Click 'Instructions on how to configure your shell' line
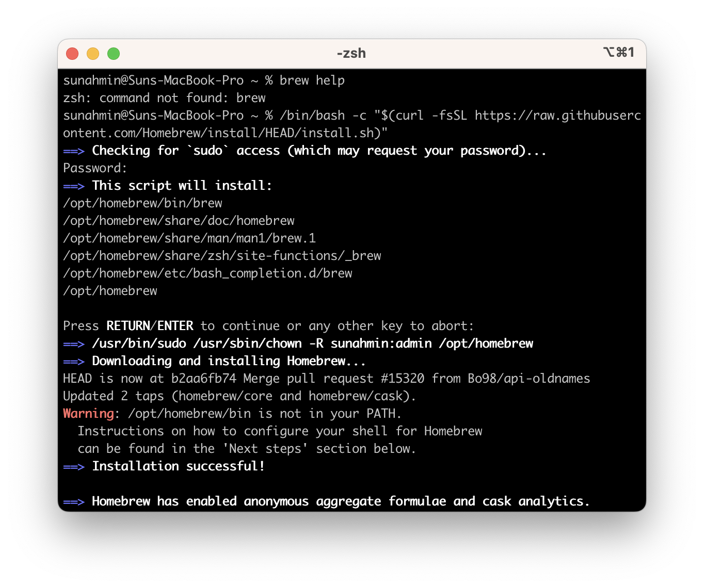Screen dimensions: 704x588 280,431
